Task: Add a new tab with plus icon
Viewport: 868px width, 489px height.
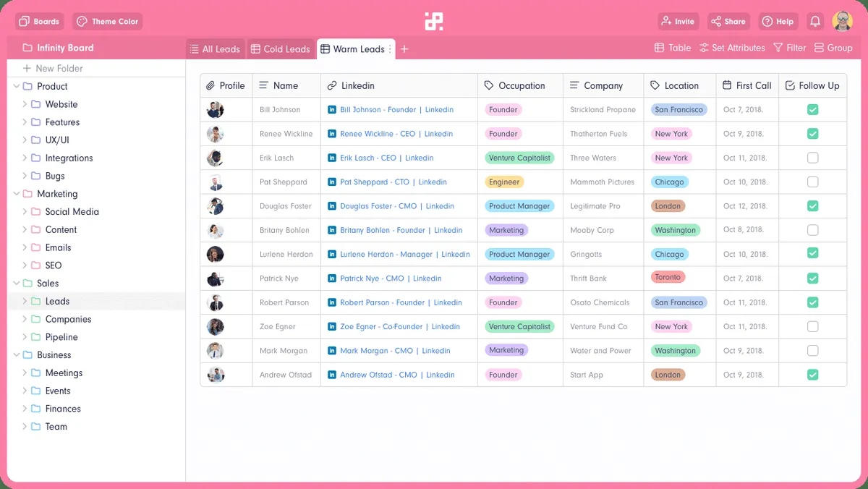Action: (404, 49)
